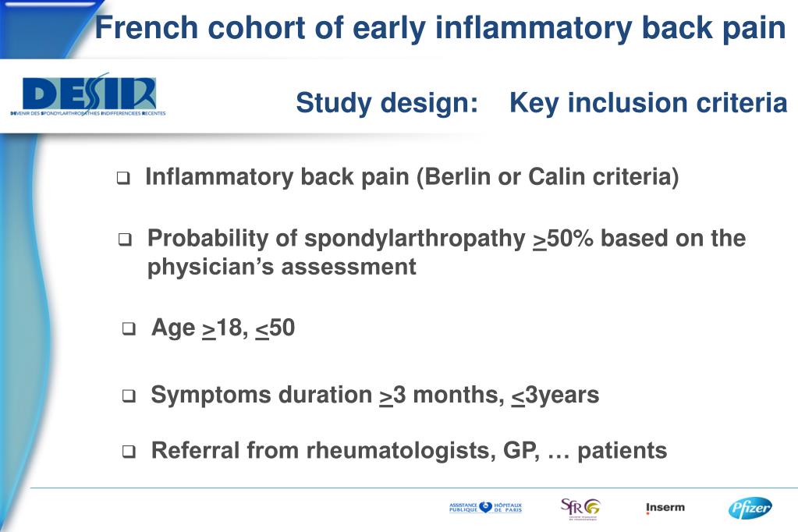The height and width of the screenshot is (532, 798).
Task: Click the Inserm logo
Action: (x=665, y=508)
